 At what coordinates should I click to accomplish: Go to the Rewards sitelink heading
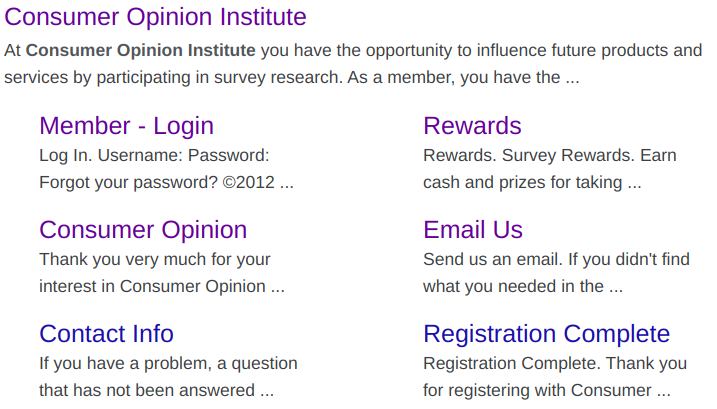[x=472, y=125]
